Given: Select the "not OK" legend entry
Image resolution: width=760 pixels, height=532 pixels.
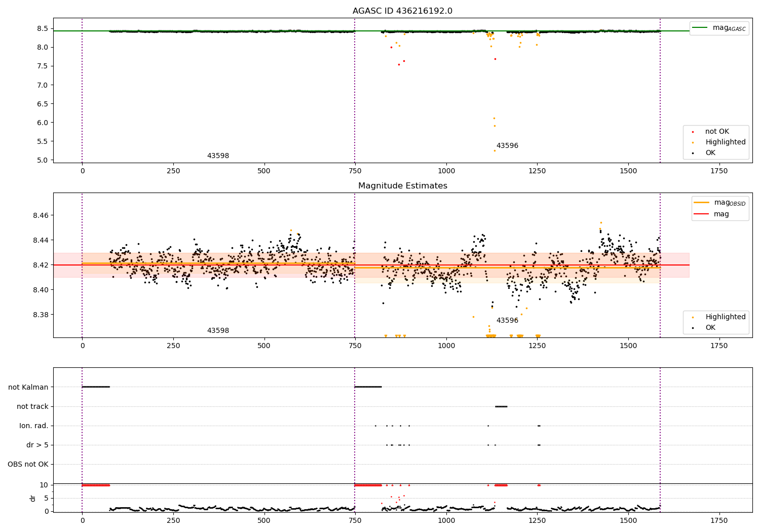Looking at the screenshot, I should 717,132.
